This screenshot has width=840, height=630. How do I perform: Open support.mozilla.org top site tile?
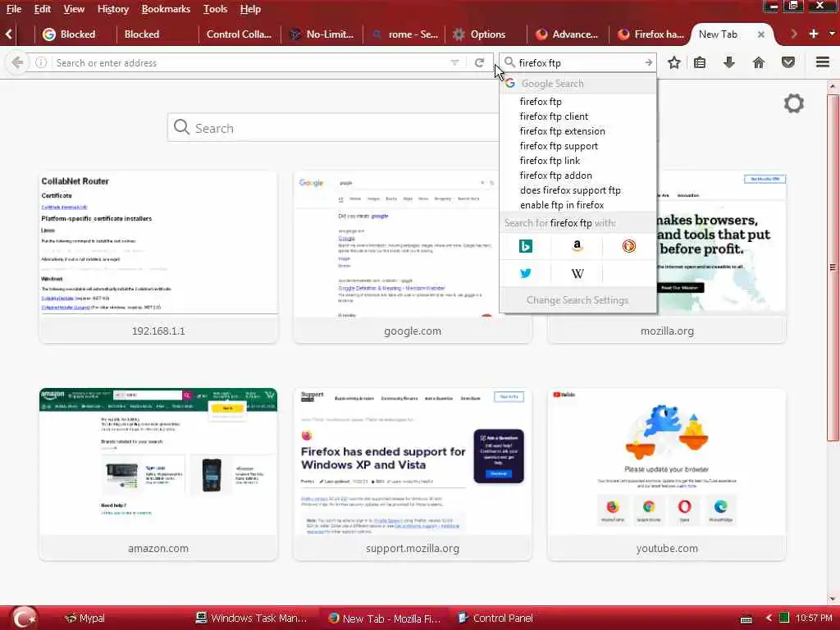pyautogui.click(x=413, y=475)
